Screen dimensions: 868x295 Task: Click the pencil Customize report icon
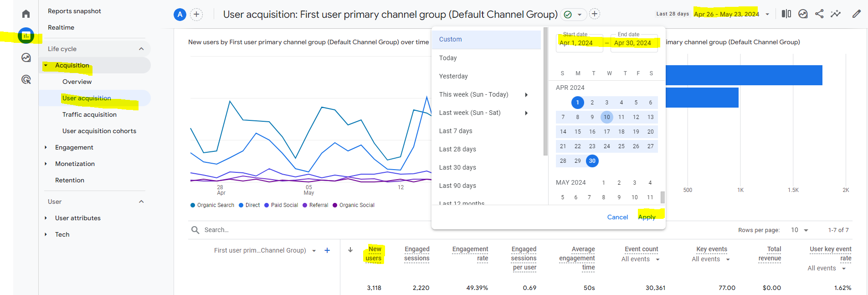pos(856,14)
